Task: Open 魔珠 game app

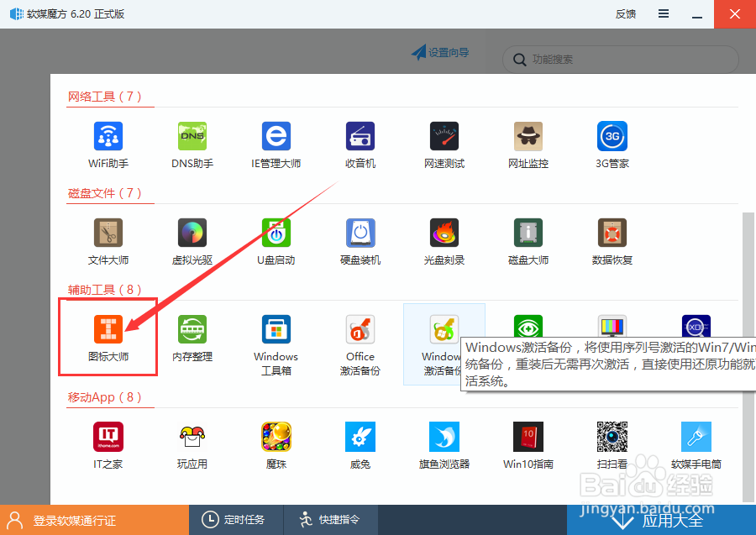Action: click(x=276, y=445)
